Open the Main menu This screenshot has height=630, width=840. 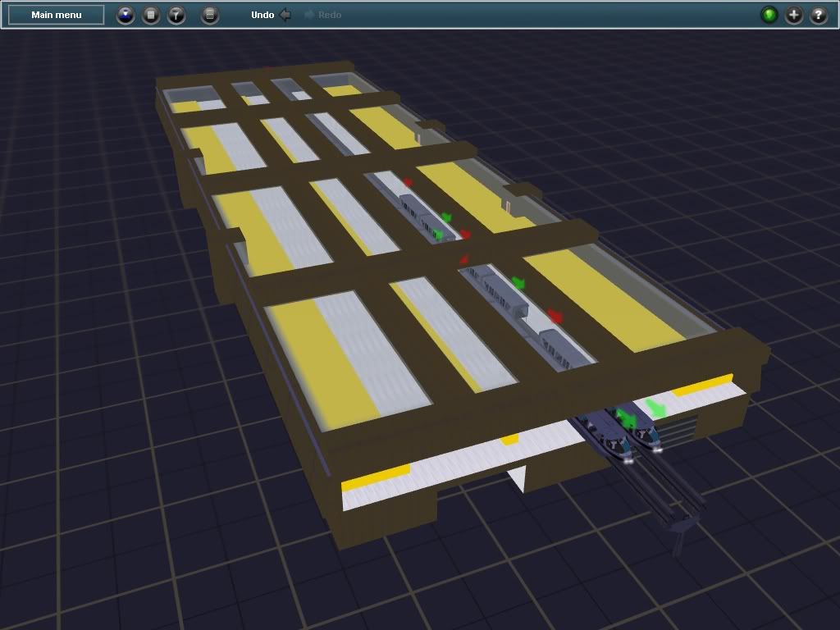click(57, 15)
